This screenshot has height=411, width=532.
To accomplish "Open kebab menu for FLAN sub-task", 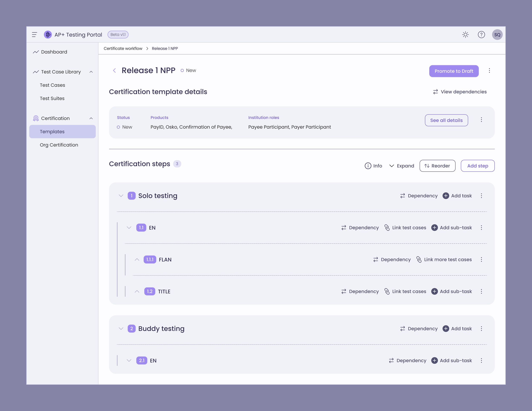I will pos(481,259).
